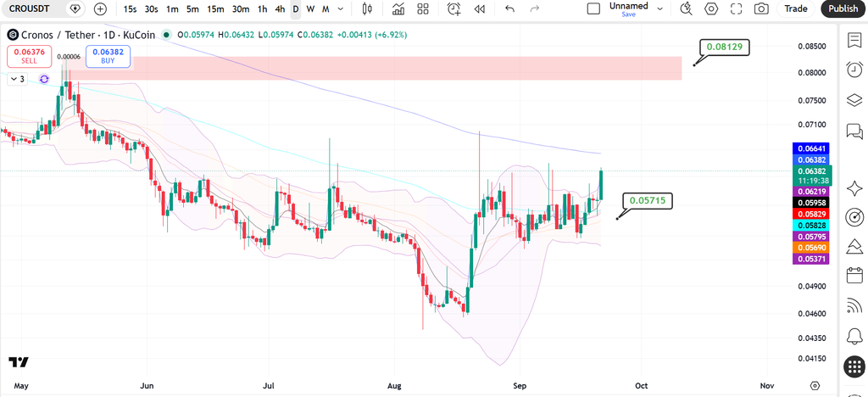Click the purple refresh indicator icon

44,79
